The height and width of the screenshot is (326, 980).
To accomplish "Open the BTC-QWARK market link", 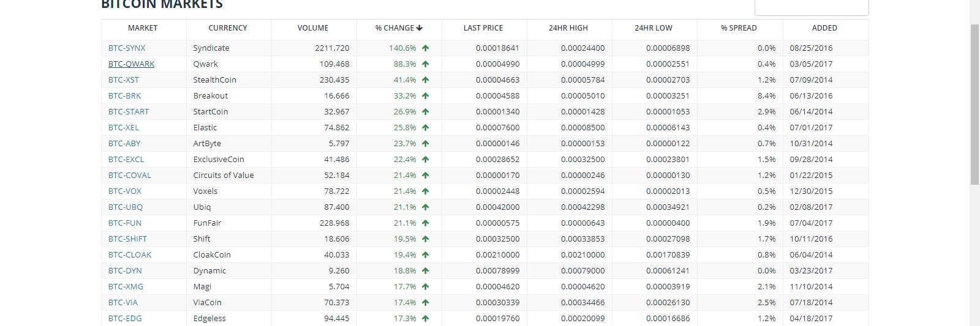I will (131, 64).
